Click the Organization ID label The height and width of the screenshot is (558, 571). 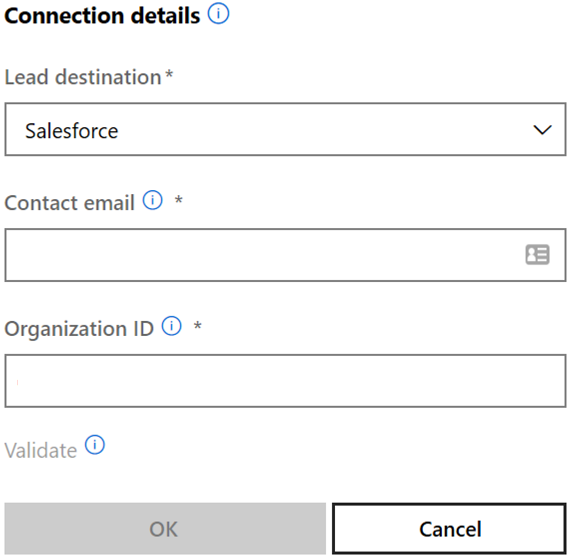click(x=79, y=329)
